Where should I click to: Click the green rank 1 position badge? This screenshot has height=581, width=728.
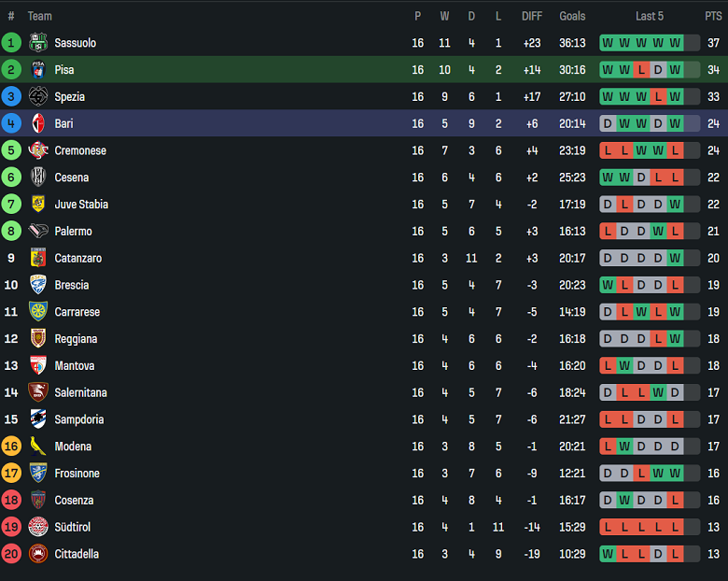11,43
